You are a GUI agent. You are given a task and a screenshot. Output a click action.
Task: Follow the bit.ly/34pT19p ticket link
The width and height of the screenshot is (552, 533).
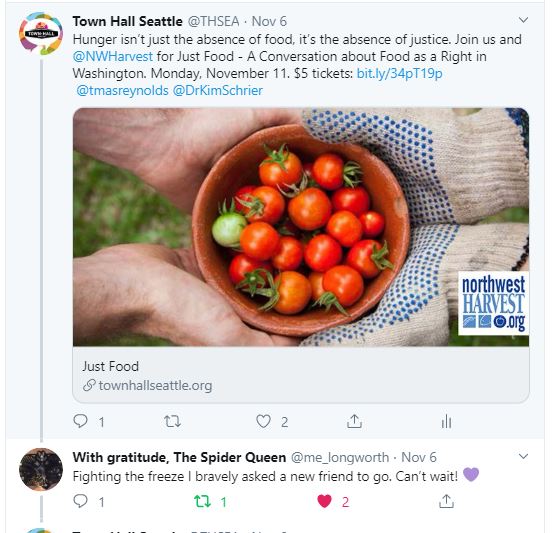tap(399, 73)
